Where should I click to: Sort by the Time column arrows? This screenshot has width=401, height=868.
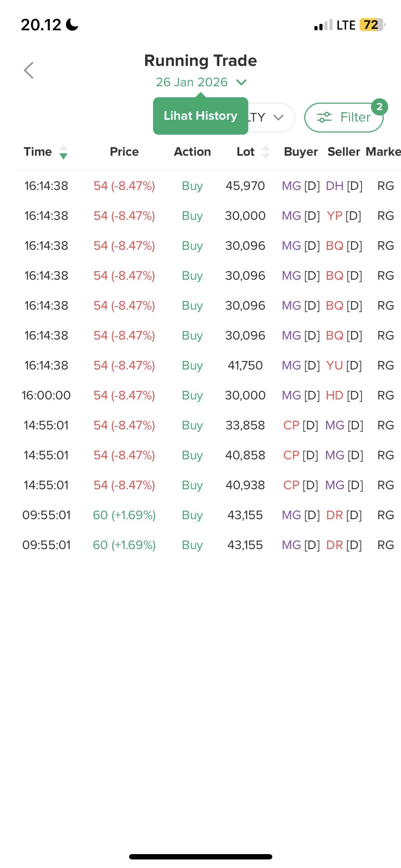tap(63, 152)
